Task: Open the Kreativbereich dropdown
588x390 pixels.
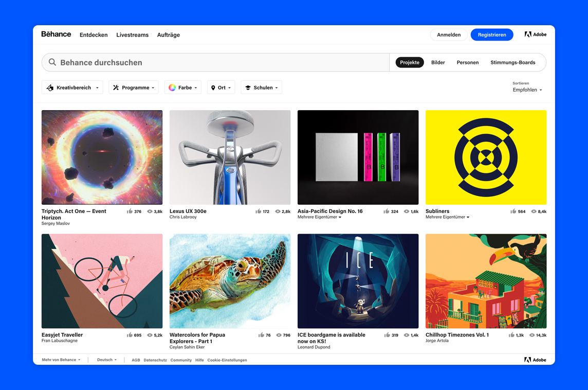Action: (72, 87)
